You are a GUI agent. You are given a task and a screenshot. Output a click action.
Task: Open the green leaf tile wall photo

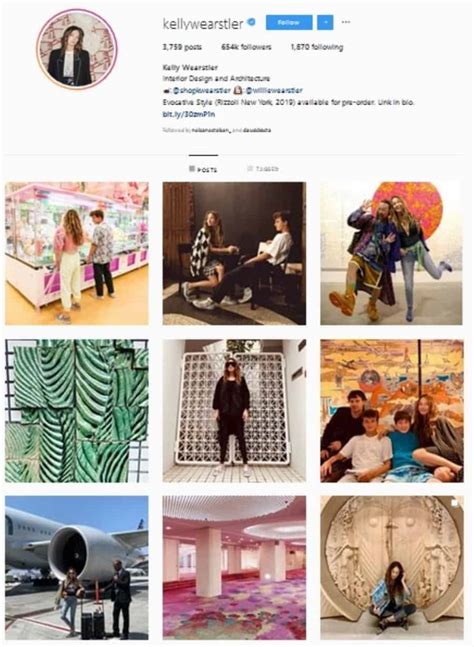tap(77, 411)
